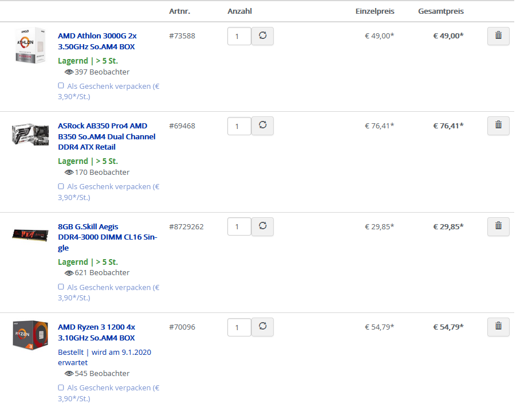532x411 pixels.
Task: Enable gift wrapping for AMD Athlon 3000G
Action: pyautogui.click(x=61, y=85)
